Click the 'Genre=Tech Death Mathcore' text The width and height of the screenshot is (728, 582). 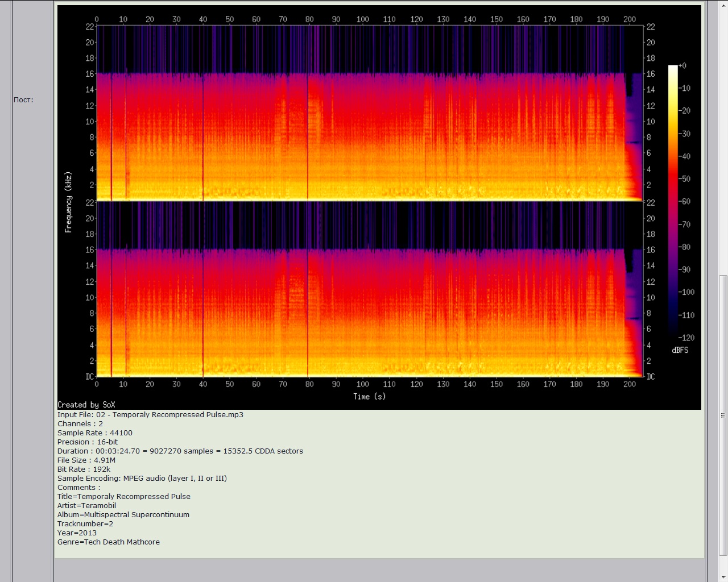coord(109,542)
